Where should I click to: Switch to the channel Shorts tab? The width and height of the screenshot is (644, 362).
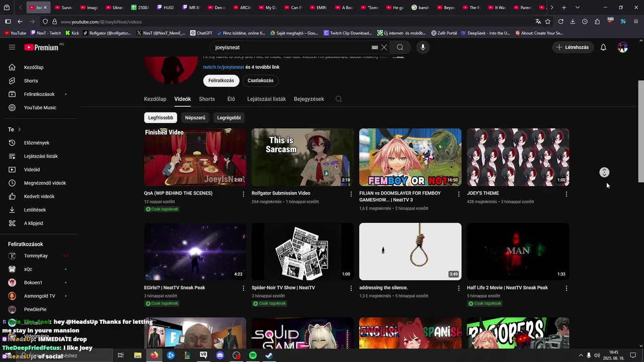(x=207, y=99)
